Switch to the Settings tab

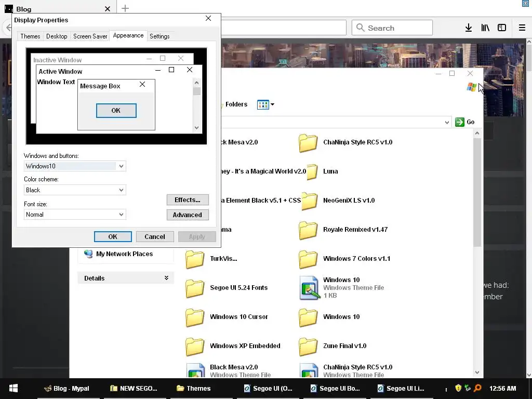[159, 36]
